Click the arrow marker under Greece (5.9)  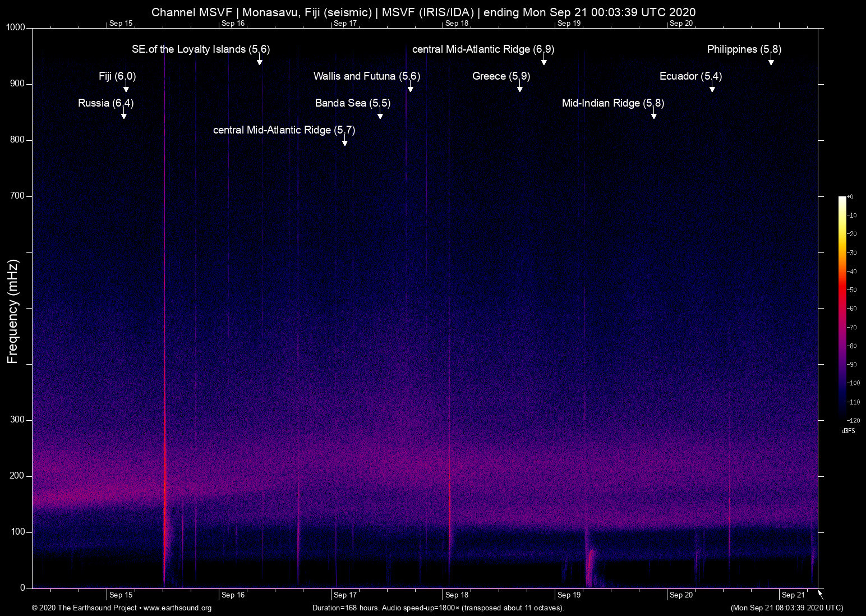point(520,88)
